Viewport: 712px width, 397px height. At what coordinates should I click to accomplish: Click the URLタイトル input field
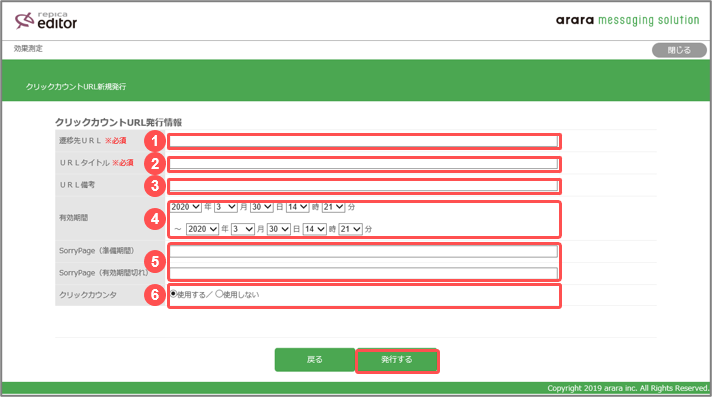pos(364,164)
